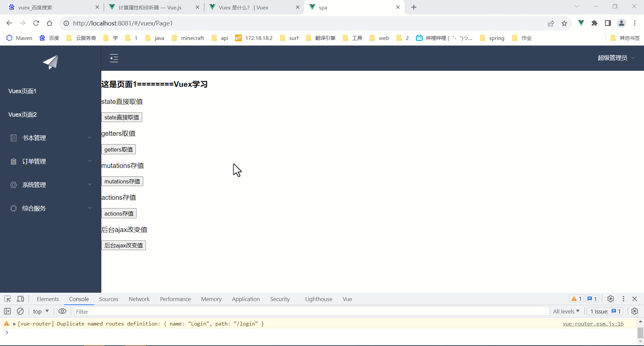This screenshot has width=644, height=346.
Task: Open the user profile avatar
Action: [622, 23]
